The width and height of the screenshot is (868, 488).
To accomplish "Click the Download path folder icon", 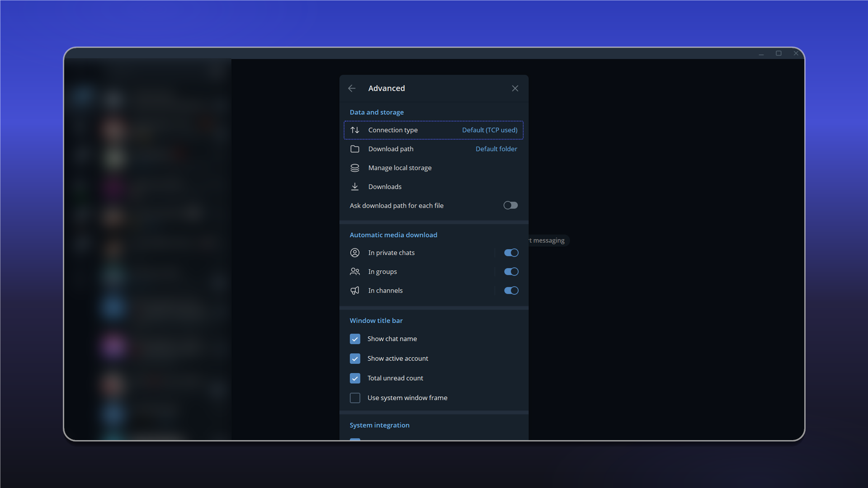I will click(355, 149).
